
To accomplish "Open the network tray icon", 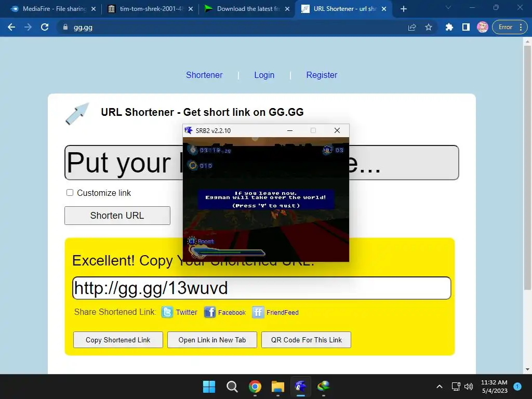I will pyautogui.click(x=456, y=387).
